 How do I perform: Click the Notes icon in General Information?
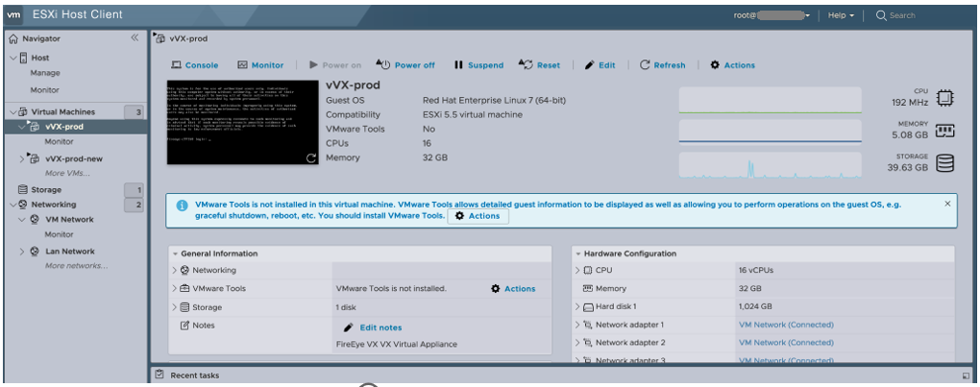185,326
